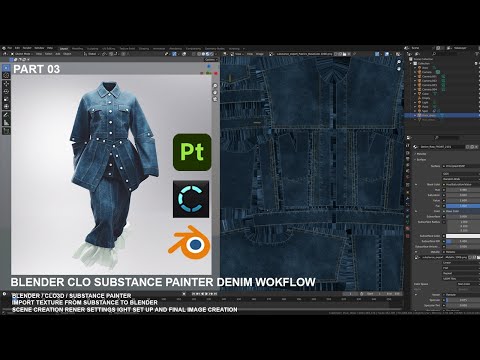This screenshot has height=360, width=480.
Task: Select the Measure tool
Action: click(x=6, y=123)
